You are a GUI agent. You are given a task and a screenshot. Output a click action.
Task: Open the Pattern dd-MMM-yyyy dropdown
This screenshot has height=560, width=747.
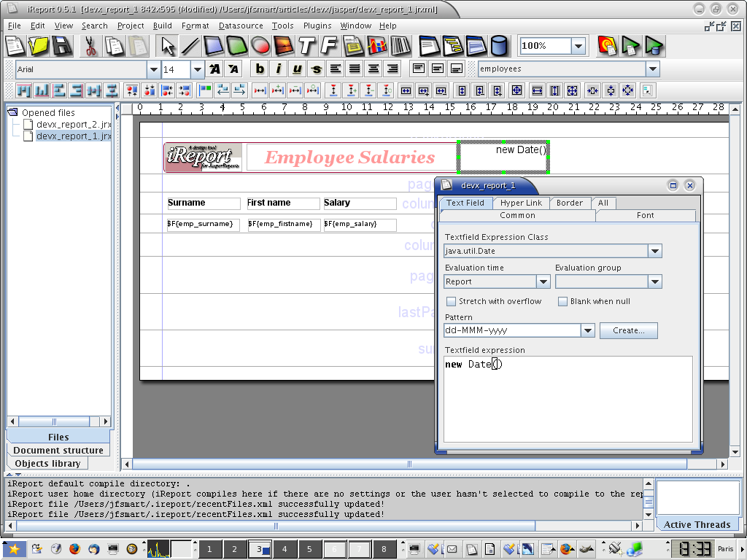[x=588, y=330]
